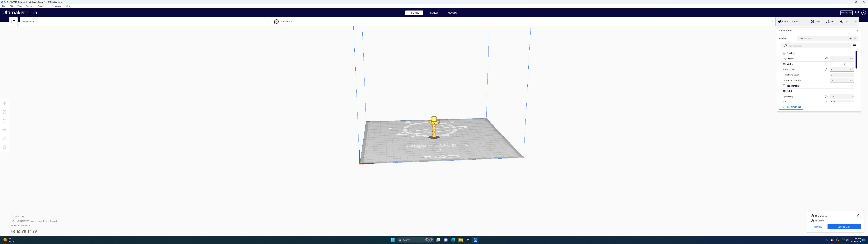Screen dimensions: 868x244
Task: Select the Mirror tool in left toolbar
Action: 4,129
